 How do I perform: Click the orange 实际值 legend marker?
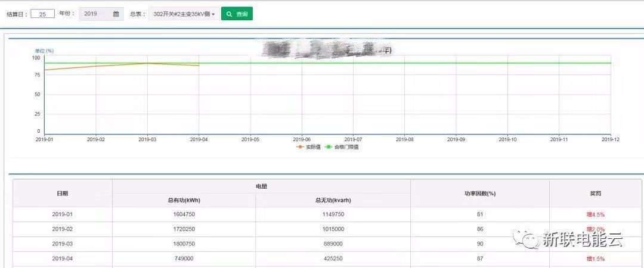(x=300, y=147)
